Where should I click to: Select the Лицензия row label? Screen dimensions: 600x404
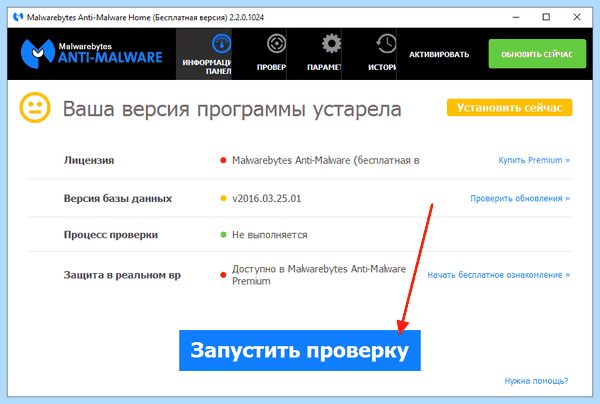pyautogui.click(x=89, y=160)
